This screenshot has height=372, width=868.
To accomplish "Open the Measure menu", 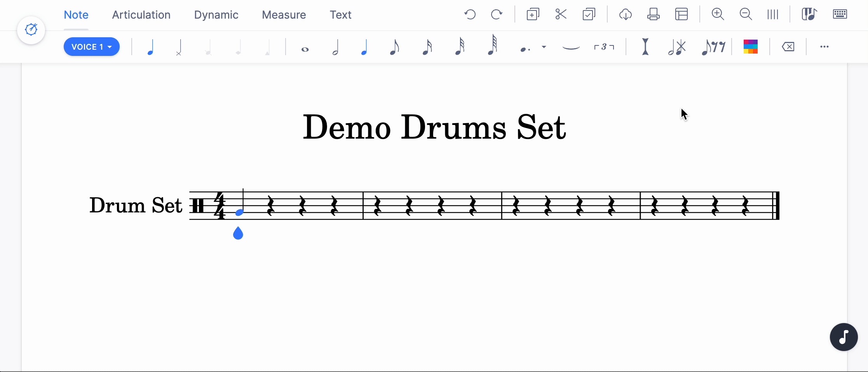I will pos(284,15).
